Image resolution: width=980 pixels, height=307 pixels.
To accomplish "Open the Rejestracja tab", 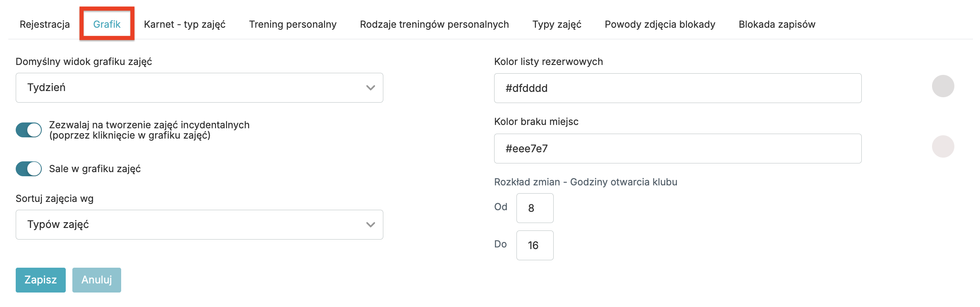I will pos(45,24).
